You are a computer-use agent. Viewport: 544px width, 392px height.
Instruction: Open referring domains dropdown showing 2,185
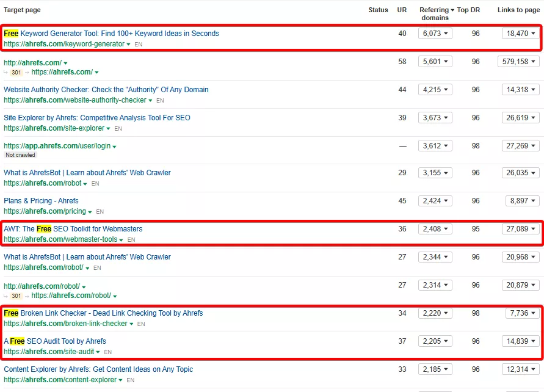tap(435, 369)
